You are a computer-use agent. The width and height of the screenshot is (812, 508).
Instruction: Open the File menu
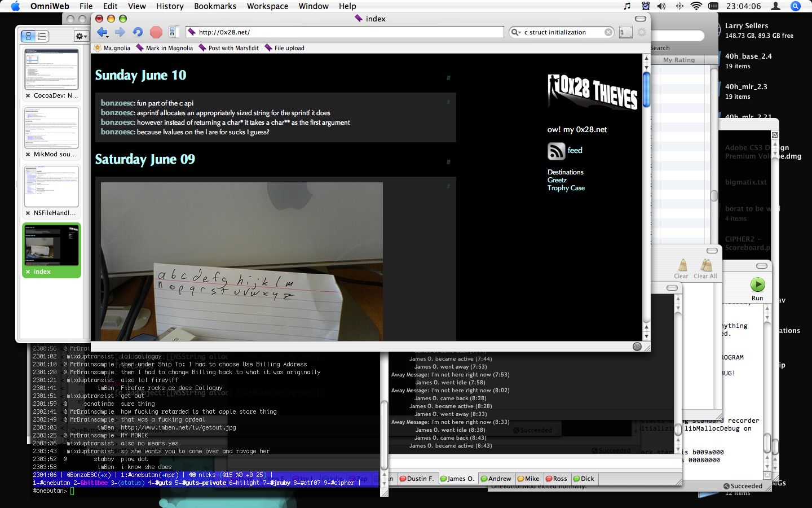point(86,6)
